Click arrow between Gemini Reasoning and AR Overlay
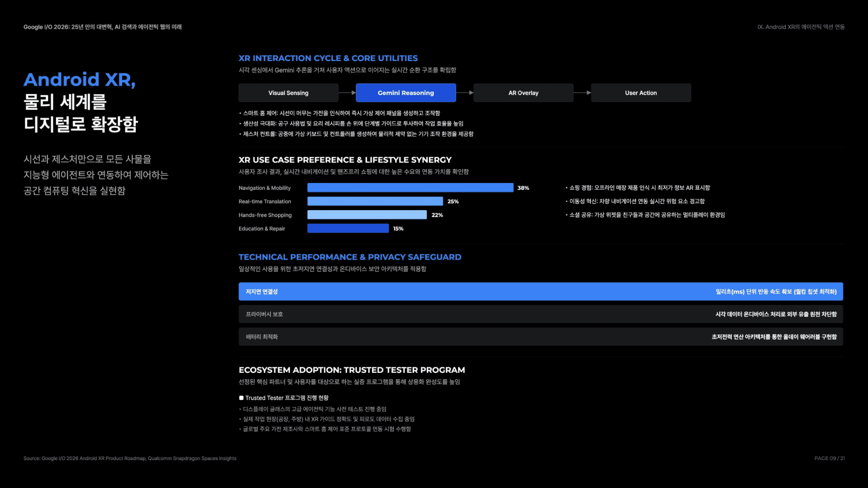Image resolution: width=868 pixels, height=488 pixels. [x=465, y=93]
